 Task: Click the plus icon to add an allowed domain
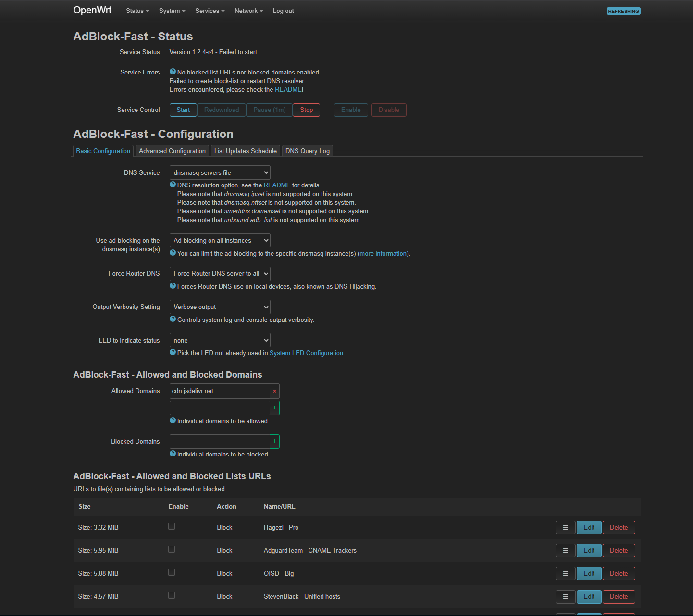pyautogui.click(x=274, y=408)
